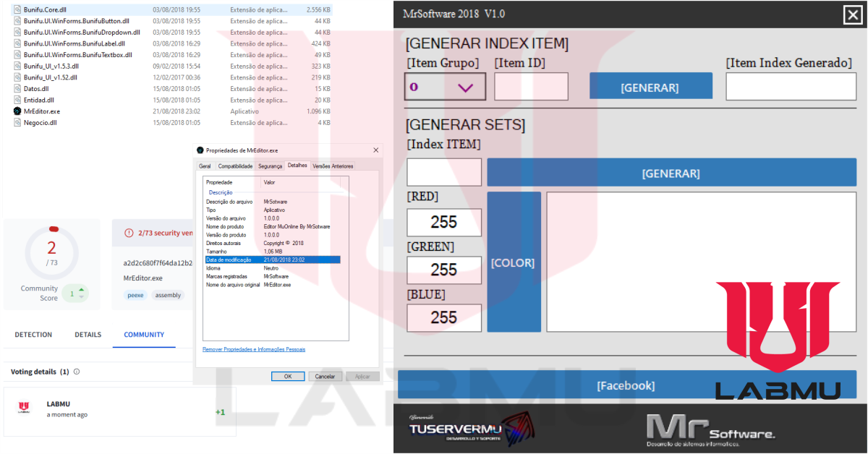Click the info icon beside Voting details
This screenshot has height=454, width=868.
pyautogui.click(x=77, y=372)
